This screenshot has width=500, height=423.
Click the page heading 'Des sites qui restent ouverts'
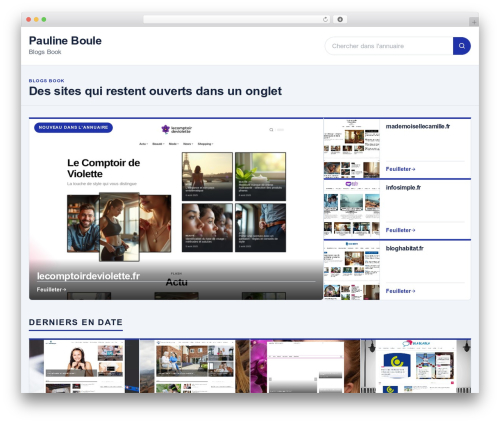pos(155,91)
